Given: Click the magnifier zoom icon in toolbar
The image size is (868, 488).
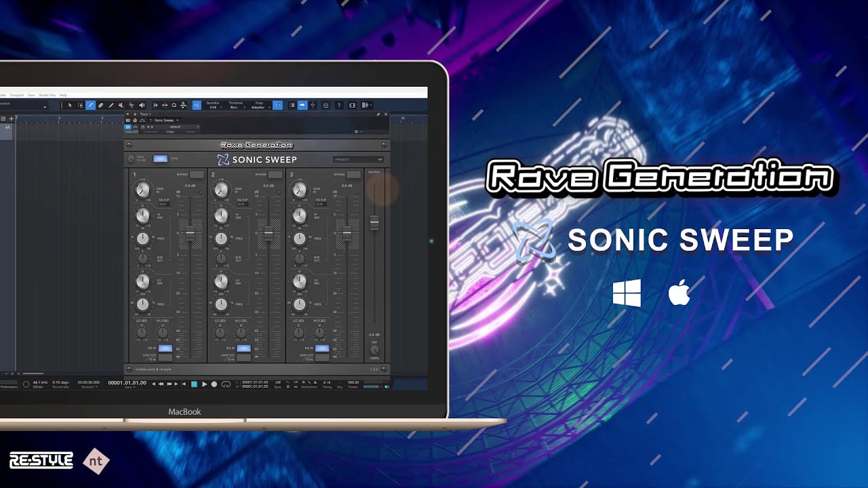Looking at the screenshot, I should pyautogui.click(x=174, y=105).
